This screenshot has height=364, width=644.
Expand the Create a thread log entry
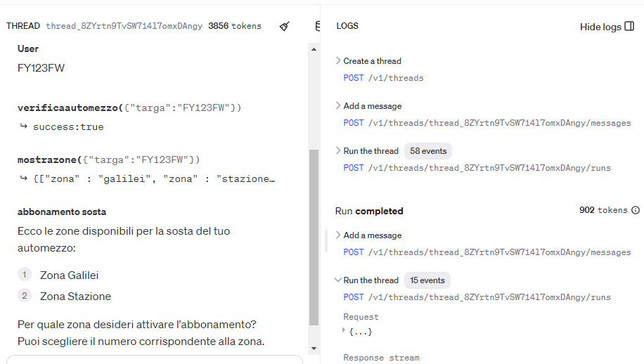click(338, 61)
